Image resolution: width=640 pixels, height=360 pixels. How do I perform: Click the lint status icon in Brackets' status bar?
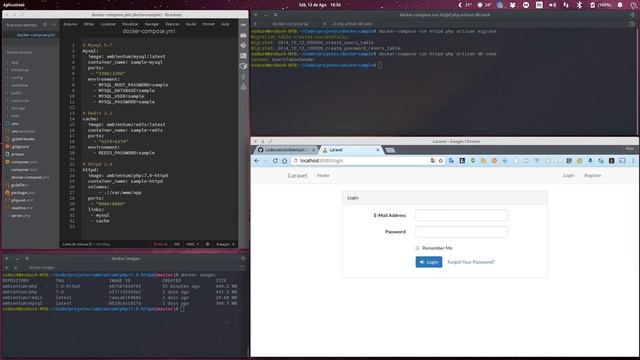(x=207, y=244)
